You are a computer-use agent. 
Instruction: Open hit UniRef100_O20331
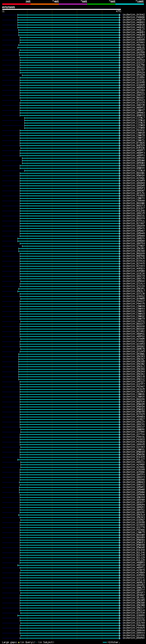pos(134,635)
